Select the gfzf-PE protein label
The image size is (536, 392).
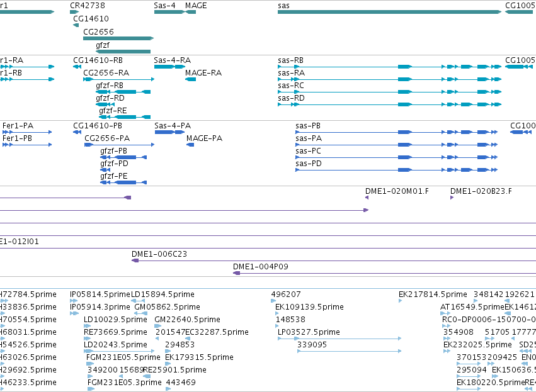pos(114,176)
